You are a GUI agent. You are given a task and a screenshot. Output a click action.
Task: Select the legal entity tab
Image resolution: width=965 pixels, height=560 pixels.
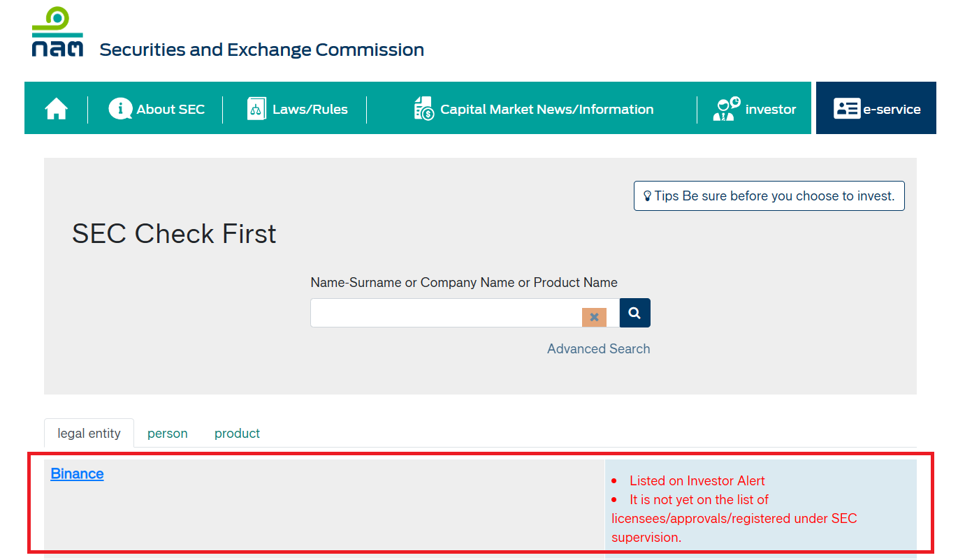tap(89, 434)
